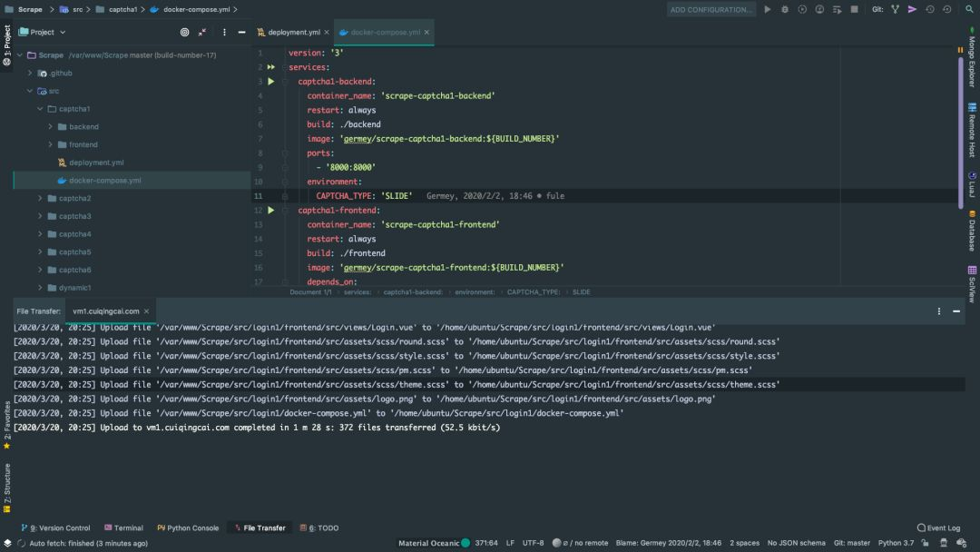Open the Project view dropdown
Screen dimensions: 980x552
42,32
